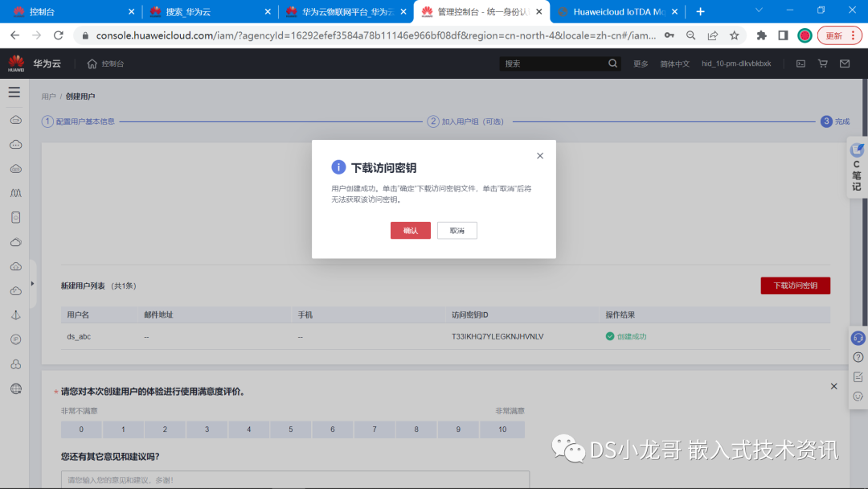Screen dimensions: 868x489
Task: Switch to the 华为云物联网平台 browser tab
Action: (342, 11)
